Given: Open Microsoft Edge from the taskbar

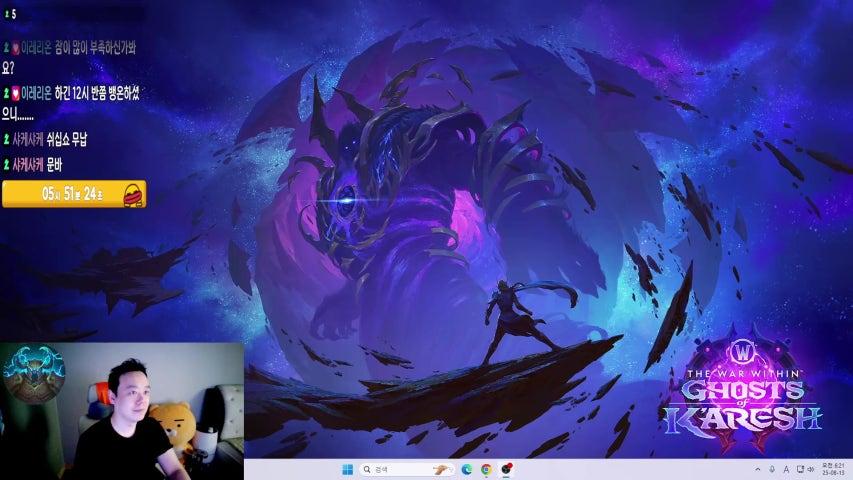Looking at the screenshot, I should tap(467, 469).
